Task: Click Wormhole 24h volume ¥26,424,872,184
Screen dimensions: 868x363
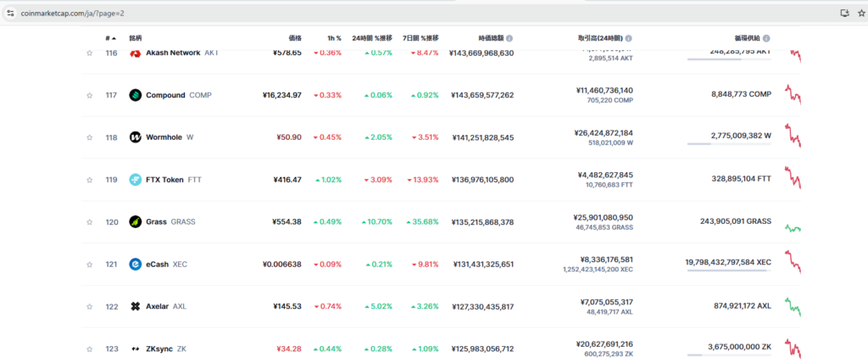Action: (x=604, y=133)
